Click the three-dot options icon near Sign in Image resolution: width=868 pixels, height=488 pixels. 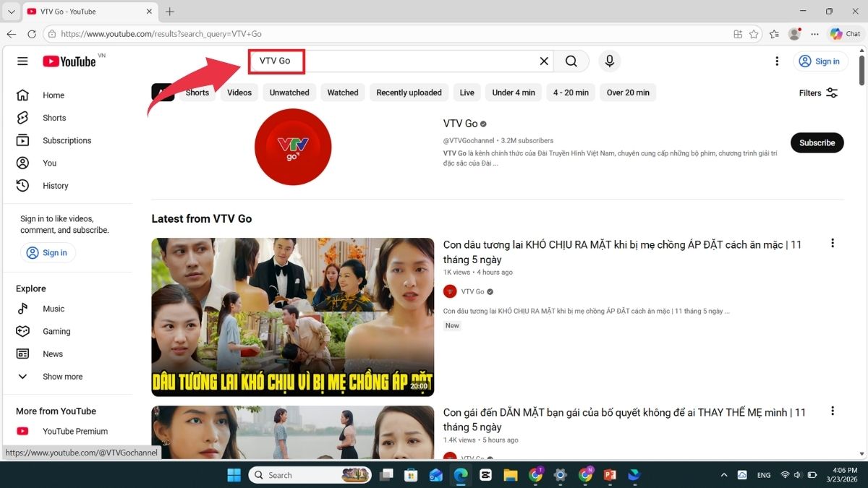point(777,61)
